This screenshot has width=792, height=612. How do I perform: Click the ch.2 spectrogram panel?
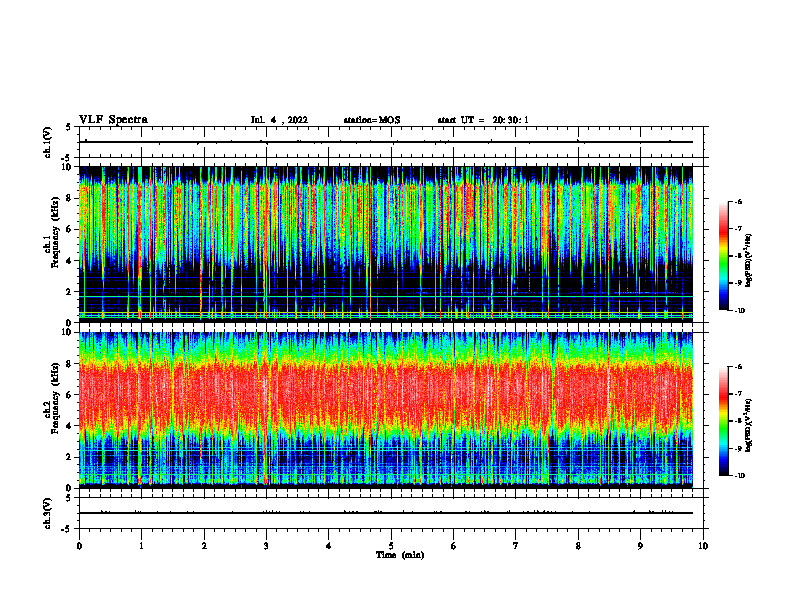386,410
